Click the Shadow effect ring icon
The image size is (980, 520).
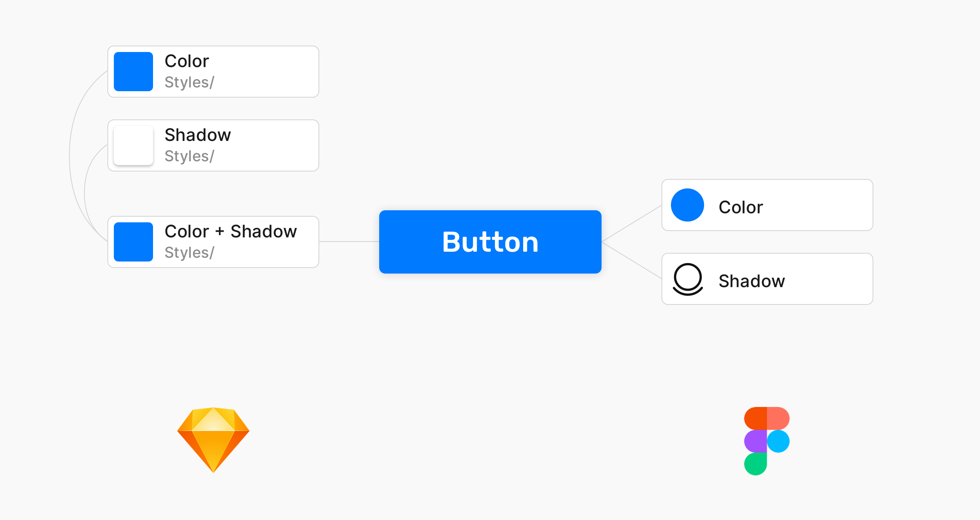[688, 279]
